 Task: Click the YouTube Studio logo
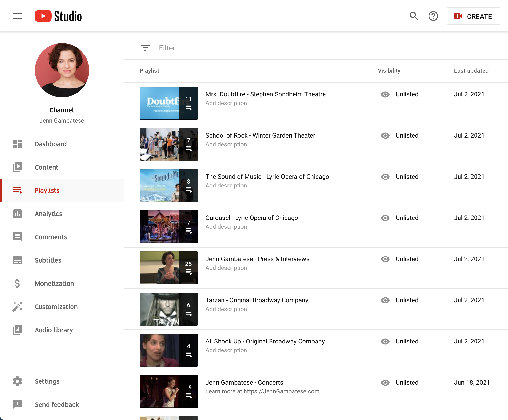[58, 16]
